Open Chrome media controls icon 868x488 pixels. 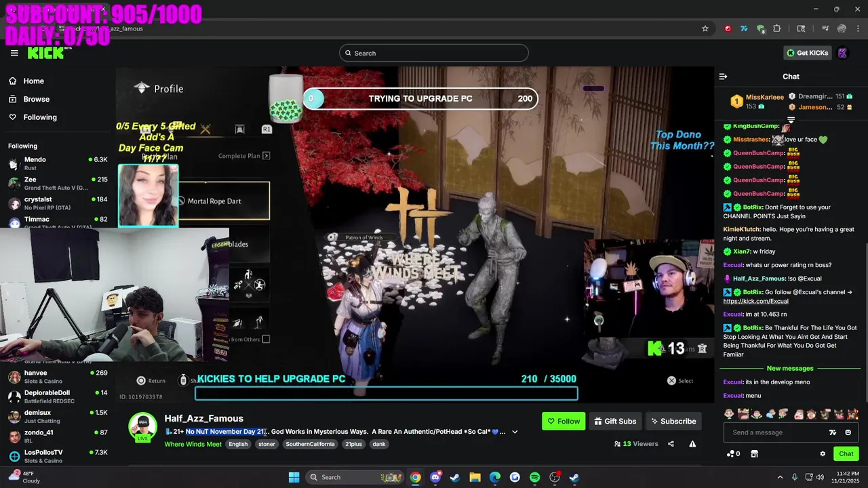825,28
